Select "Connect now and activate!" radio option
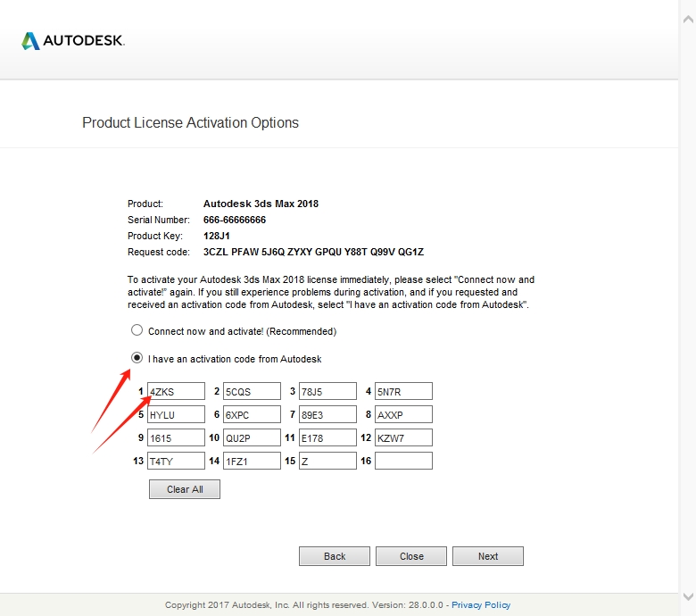Viewport: 696px width, 616px height. coord(137,330)
